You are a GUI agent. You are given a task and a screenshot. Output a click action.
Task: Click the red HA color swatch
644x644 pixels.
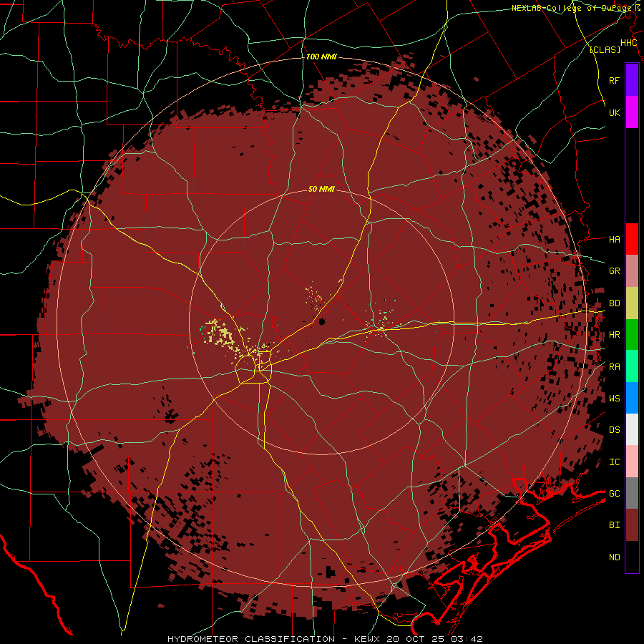pyautogui.click(x=632, y=239)
